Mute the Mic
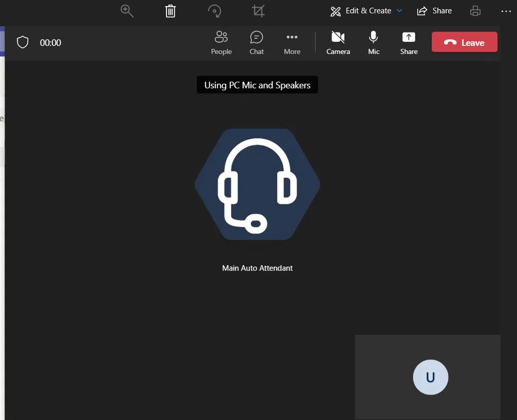This screenshot has width=517, height=420. coord(374,43)
